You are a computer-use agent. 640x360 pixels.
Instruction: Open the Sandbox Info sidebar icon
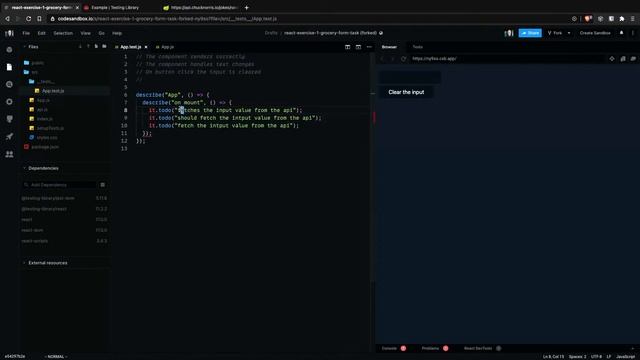[x=9, y=50]
